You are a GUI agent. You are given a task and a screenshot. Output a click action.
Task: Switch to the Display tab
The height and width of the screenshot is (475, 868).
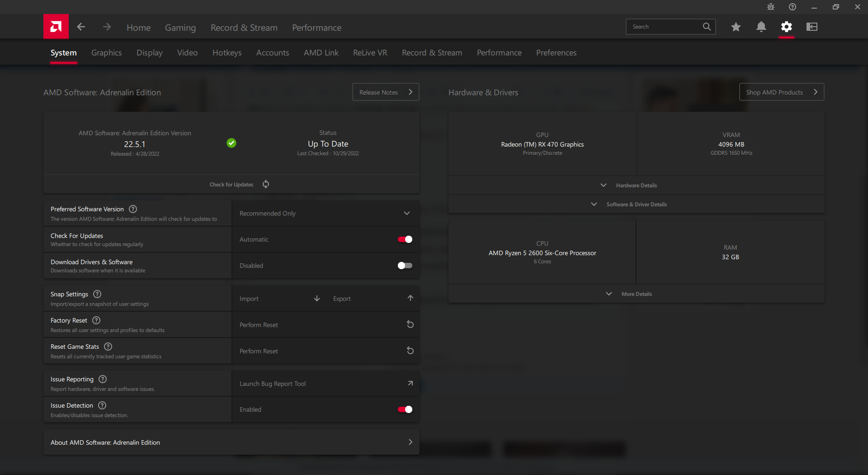click(150, 52)
